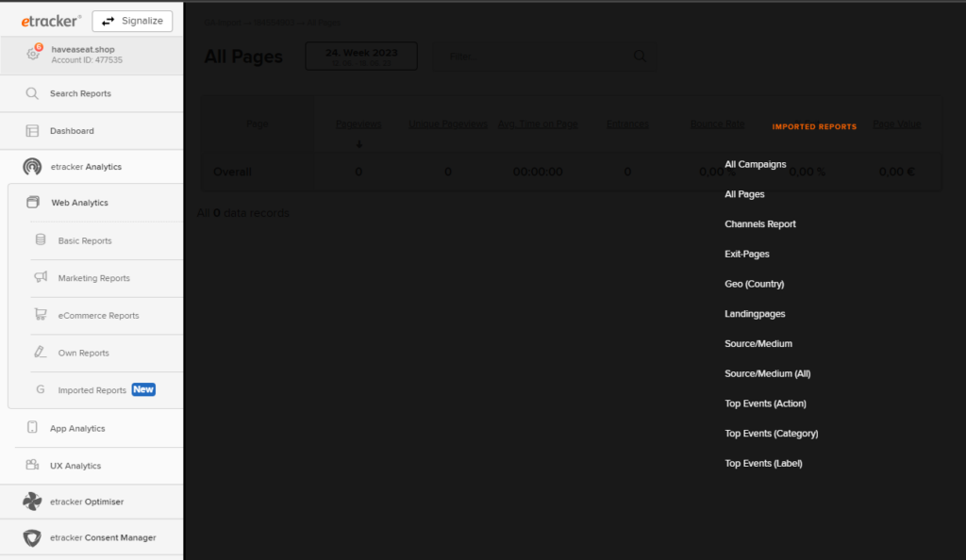Click the eCommerce Reports cart icon
The image size is (966, 560).
click(41, 315)
